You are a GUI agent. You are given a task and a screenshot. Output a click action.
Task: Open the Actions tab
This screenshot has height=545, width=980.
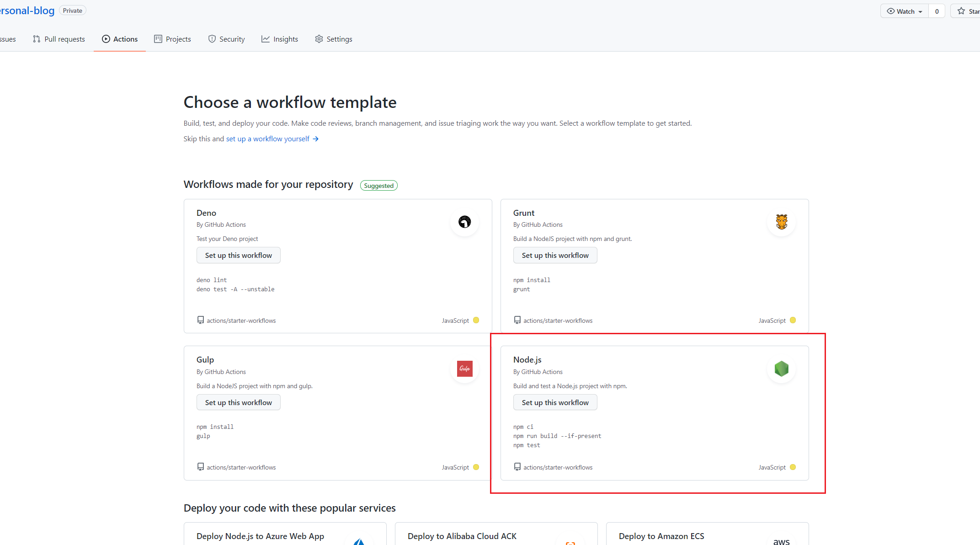pos(120,39)
